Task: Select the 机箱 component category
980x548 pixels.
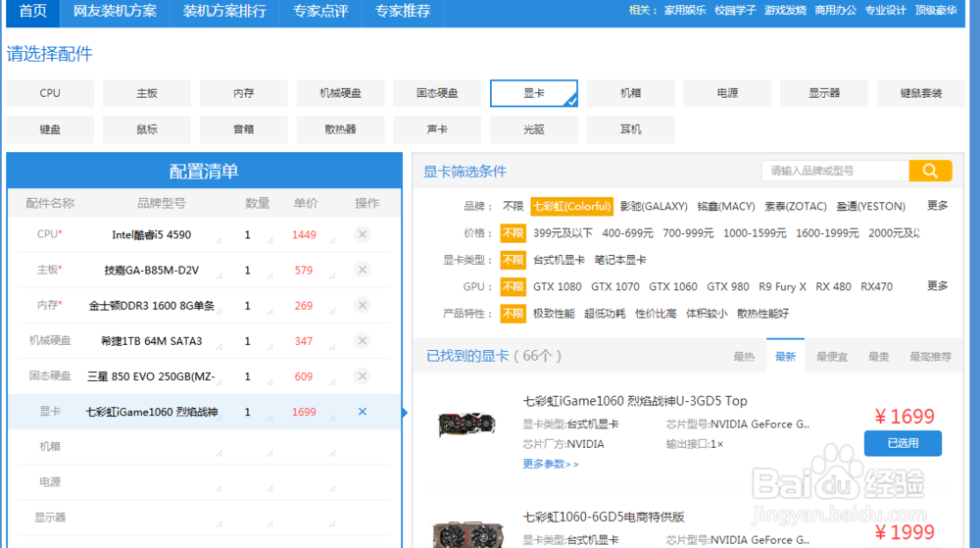Action: tap(630, 93)
